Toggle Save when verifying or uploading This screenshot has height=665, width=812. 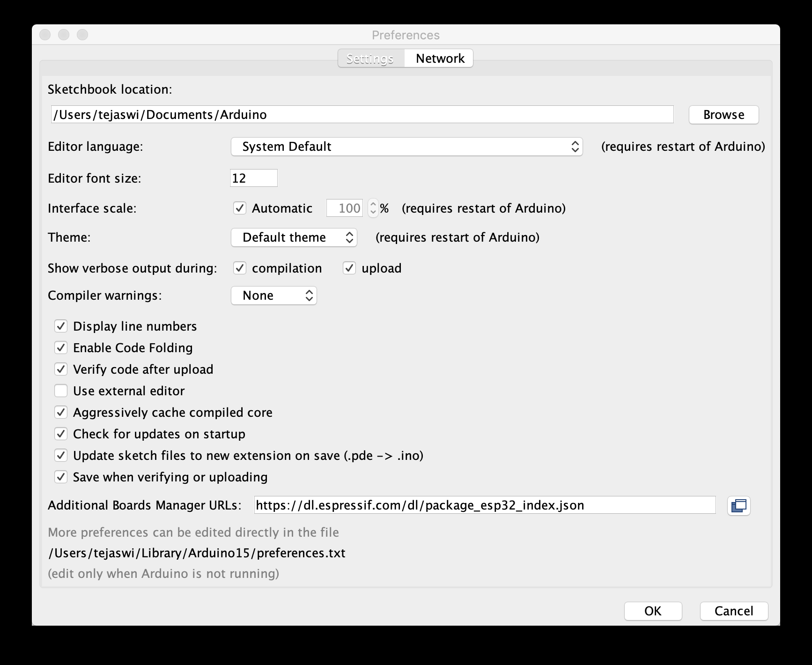[x=61, y=477]
